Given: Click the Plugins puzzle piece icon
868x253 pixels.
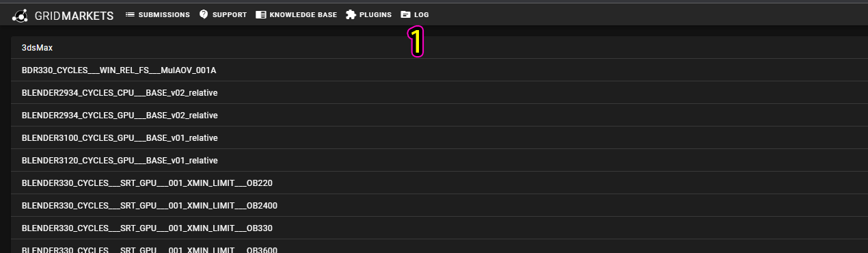Looking at the screenshot, I should pos(351,14).
